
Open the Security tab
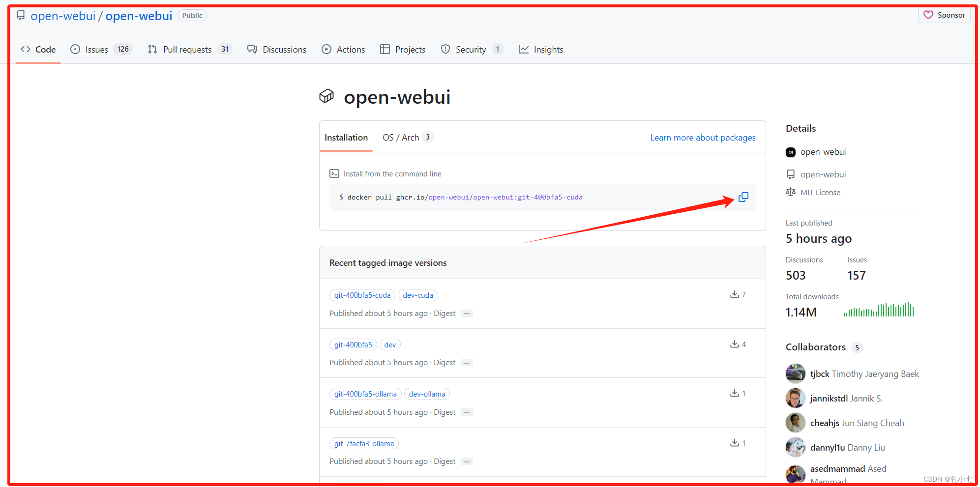click(472, 50)
